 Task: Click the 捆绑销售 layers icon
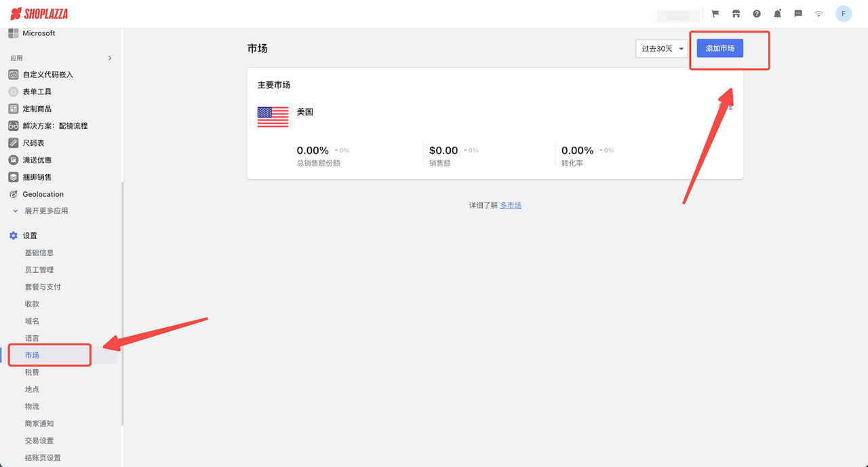[x=13, y=177]
